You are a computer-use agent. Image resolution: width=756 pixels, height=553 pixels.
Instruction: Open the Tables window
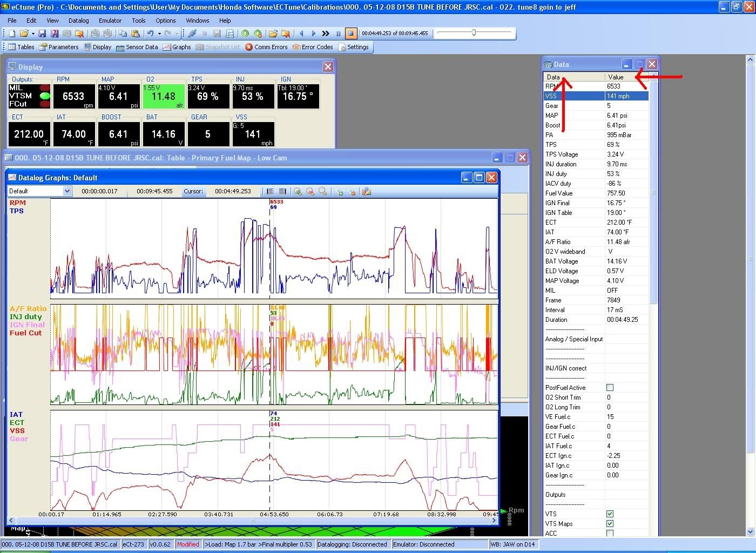coord(21,47)
